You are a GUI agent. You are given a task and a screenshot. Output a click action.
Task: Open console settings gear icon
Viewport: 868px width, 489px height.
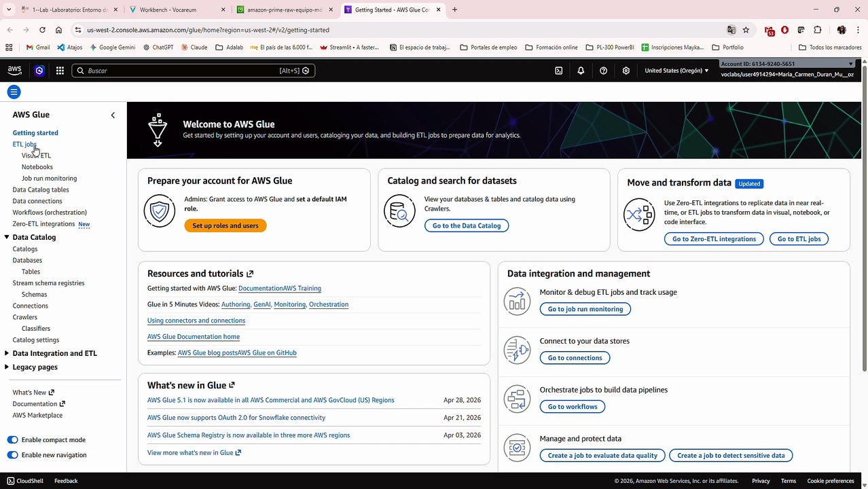pyautogui.click(x=626, y=71)
